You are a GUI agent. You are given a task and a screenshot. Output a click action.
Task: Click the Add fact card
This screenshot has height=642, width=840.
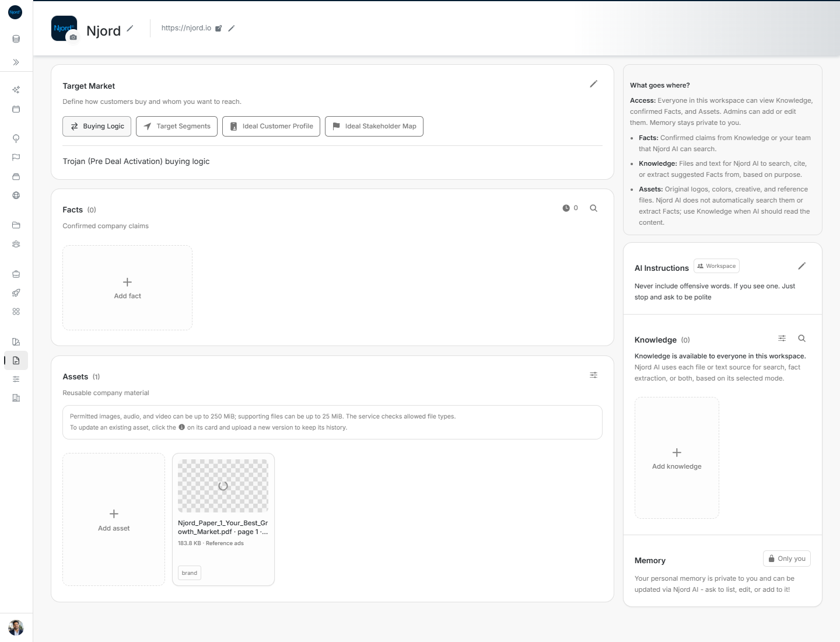[x=127, y=288]
